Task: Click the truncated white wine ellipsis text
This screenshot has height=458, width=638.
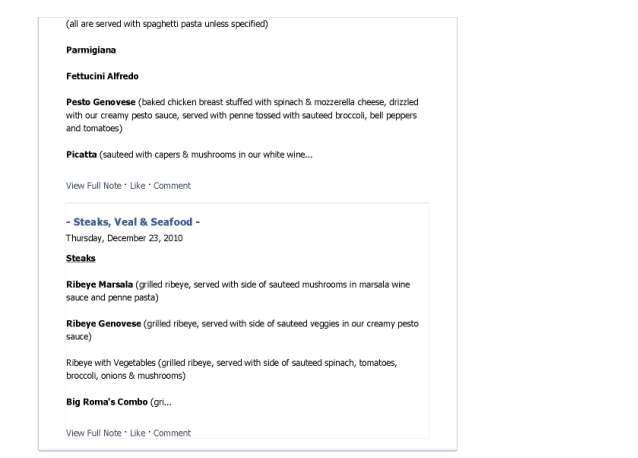Action: point(288,155)
